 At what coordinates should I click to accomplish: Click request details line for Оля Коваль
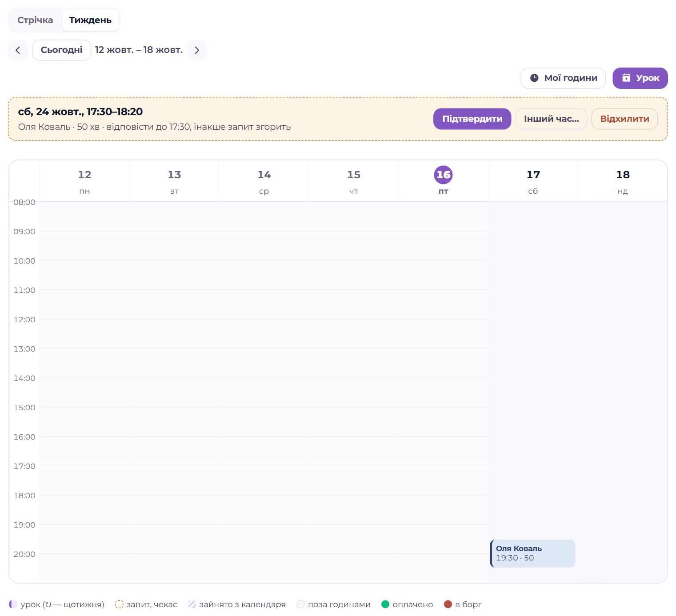click(x=154, y=127)
